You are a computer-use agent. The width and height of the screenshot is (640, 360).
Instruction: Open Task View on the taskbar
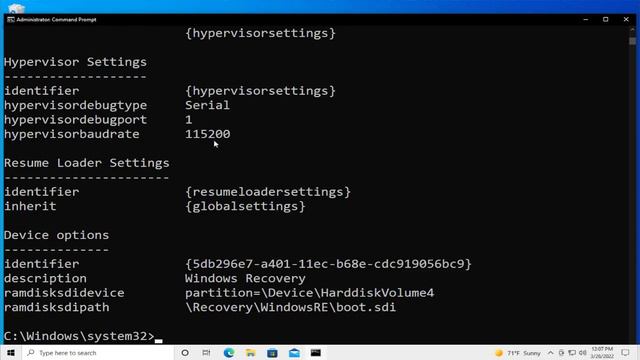pyautogui.click(x=207, y=353)
